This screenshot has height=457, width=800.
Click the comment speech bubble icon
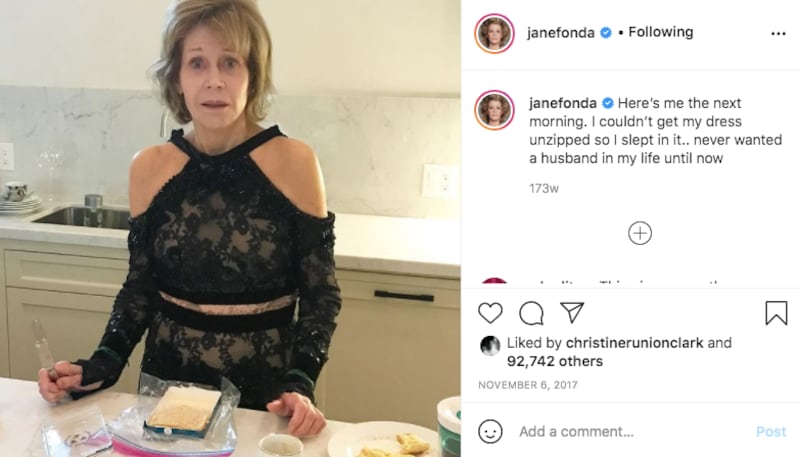(x=531, y=313)
